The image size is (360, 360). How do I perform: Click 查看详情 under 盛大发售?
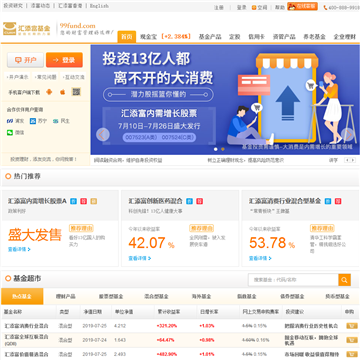pyautogui.click(x=19, y=249)
